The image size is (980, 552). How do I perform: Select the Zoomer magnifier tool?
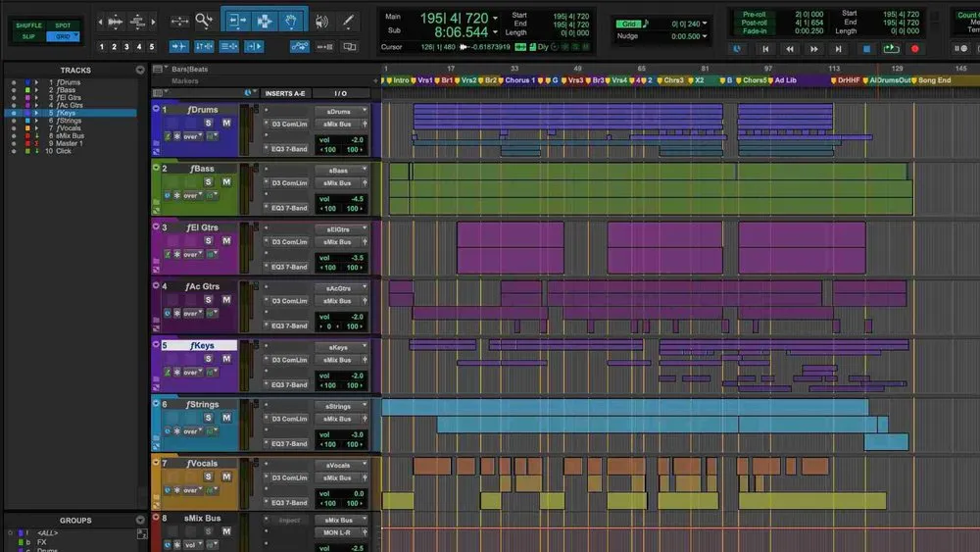pyautogui.click(x=204, y=22)
